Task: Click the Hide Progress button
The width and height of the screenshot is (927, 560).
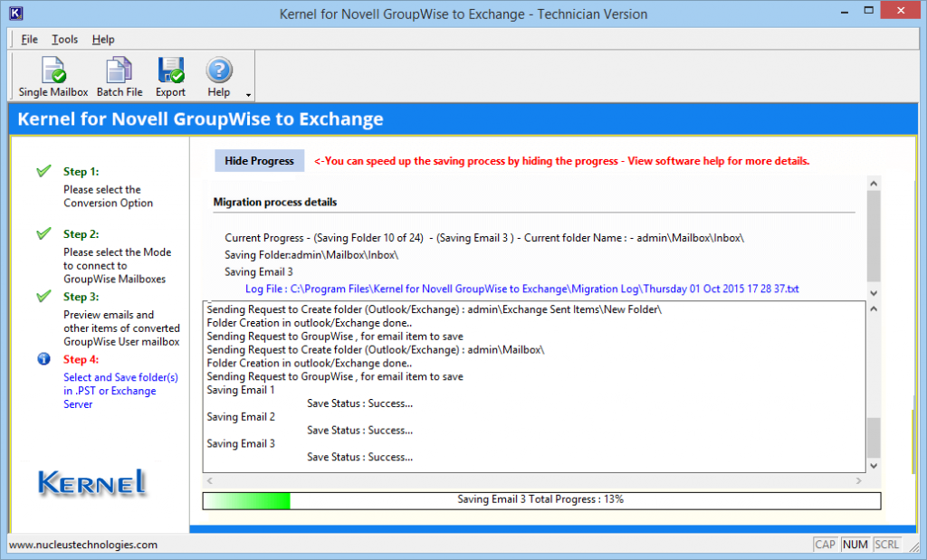Action: 259,160
